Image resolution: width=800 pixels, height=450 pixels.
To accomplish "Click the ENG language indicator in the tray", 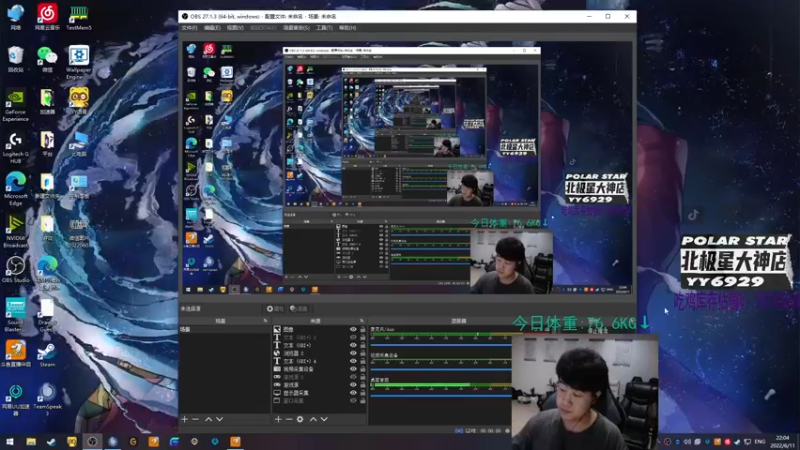I will (760, 441).
